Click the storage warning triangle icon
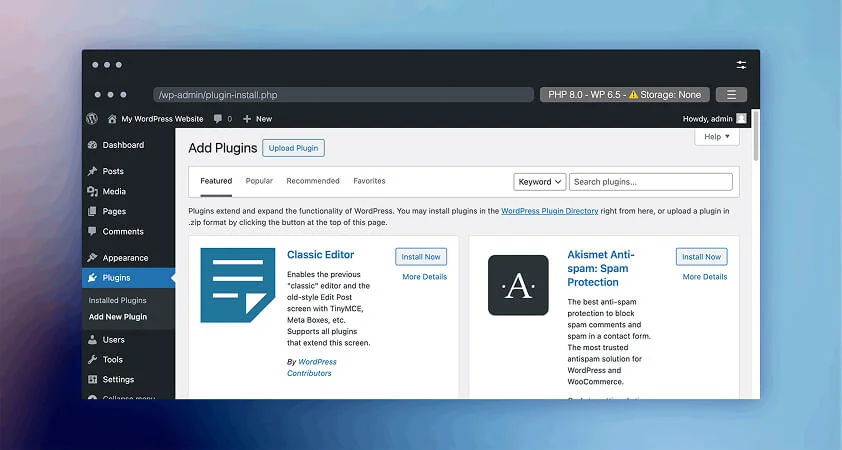 pyautogui.click(x=634, y=95)
